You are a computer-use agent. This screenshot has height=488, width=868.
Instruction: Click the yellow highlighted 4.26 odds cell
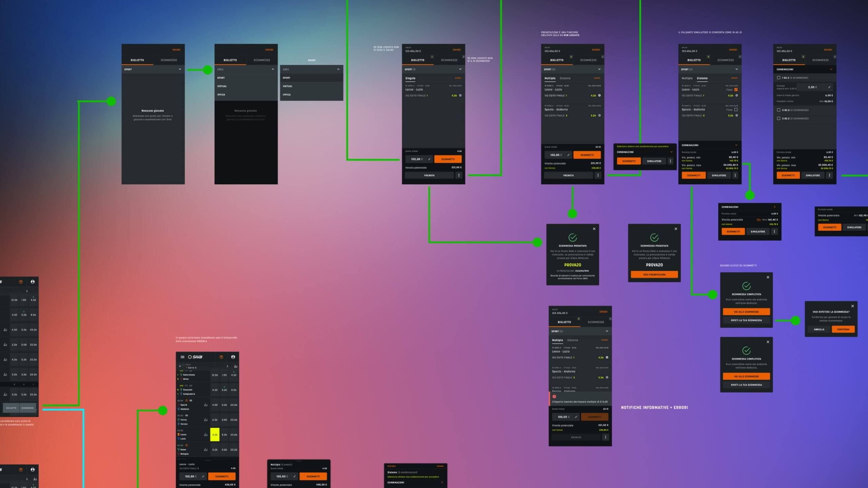(215, 435)
